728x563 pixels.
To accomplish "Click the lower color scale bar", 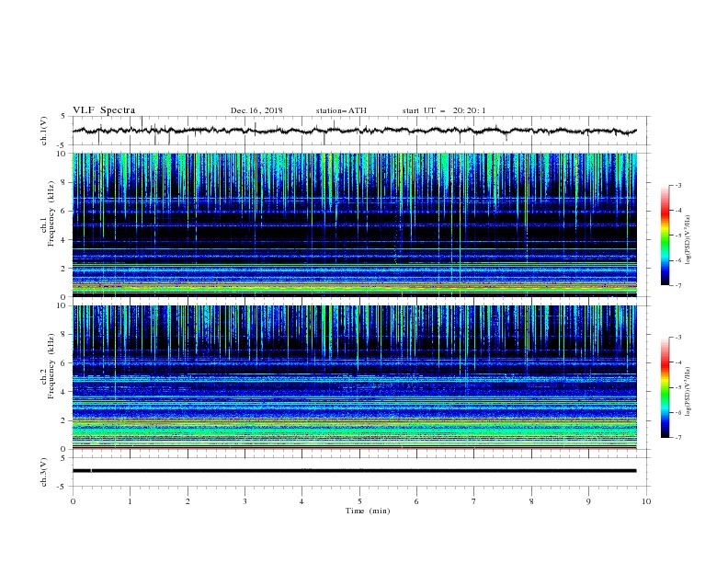I will click(665, 387).
